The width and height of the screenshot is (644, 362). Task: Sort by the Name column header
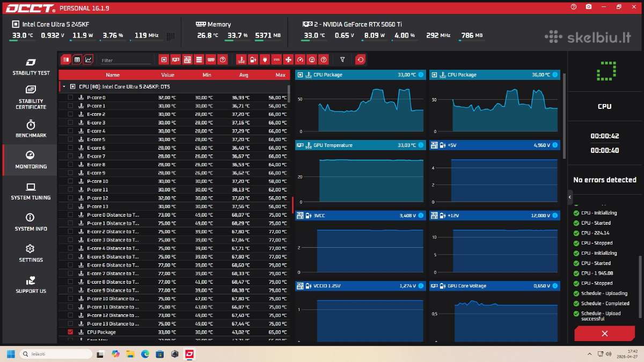pyautogui.click(x=113, y=75)
